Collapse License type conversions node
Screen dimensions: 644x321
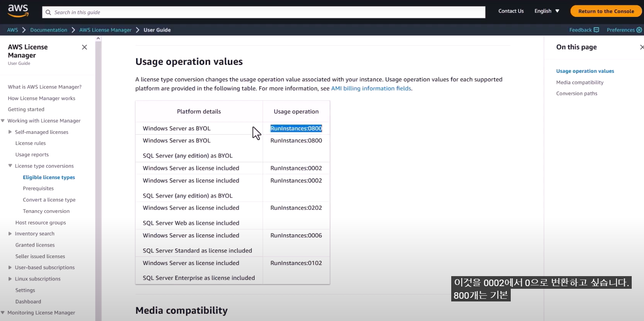pos(10,166)
